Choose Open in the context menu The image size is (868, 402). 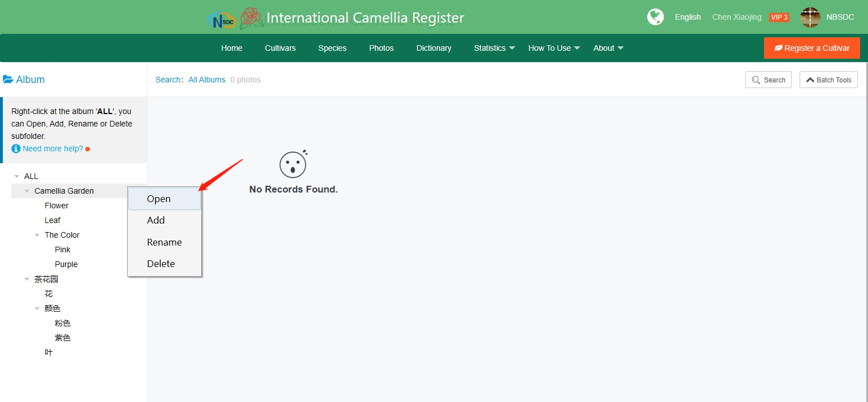point(164,199)
